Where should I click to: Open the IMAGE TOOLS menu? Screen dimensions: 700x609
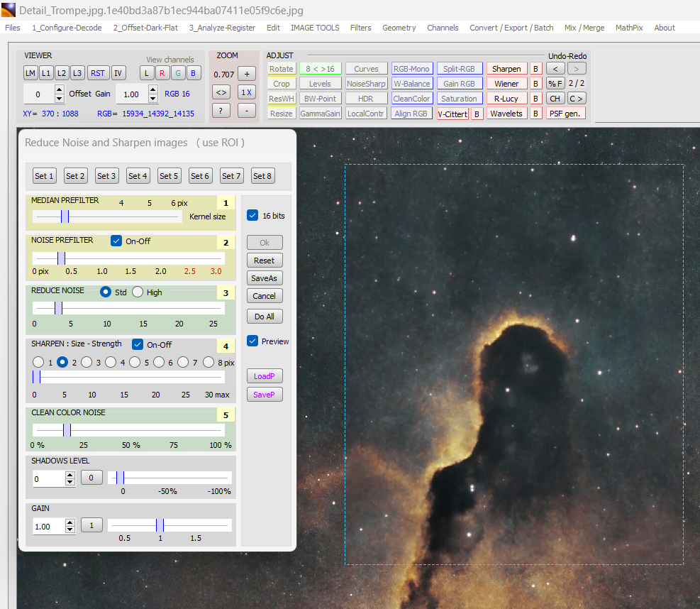[x=315, y=28]
